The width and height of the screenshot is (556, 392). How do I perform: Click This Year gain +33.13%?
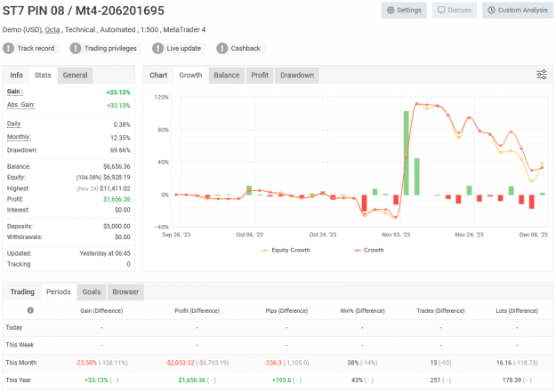click(x=96, y=380)
